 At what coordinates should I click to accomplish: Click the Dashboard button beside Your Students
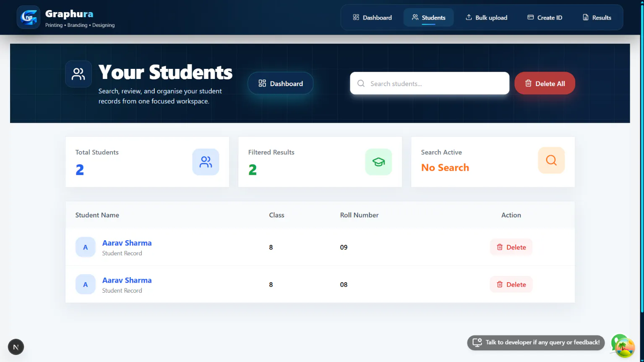(x=280, y=83)
